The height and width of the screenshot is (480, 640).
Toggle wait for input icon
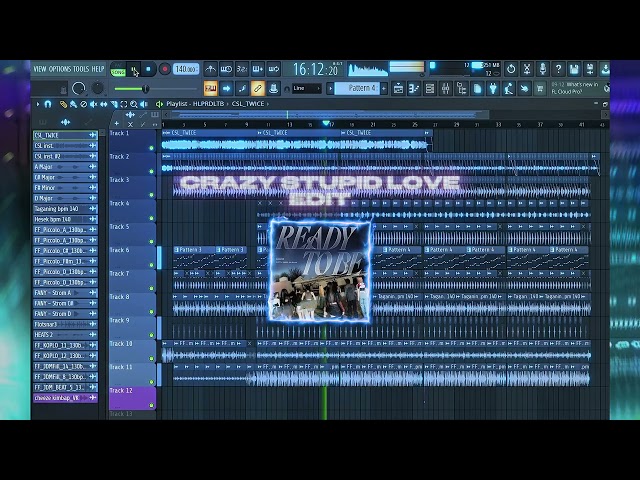226,69
